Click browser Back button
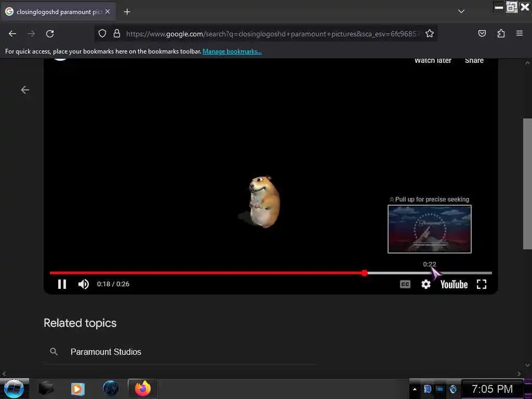This screenshot has height=399, width=532. (12, 34)
